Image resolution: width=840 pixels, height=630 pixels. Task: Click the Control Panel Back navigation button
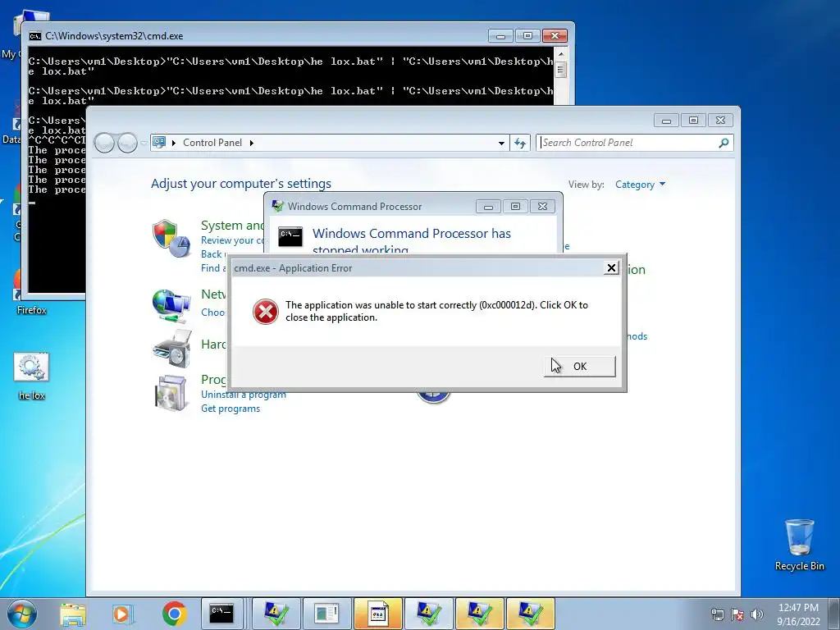(104, 143)
